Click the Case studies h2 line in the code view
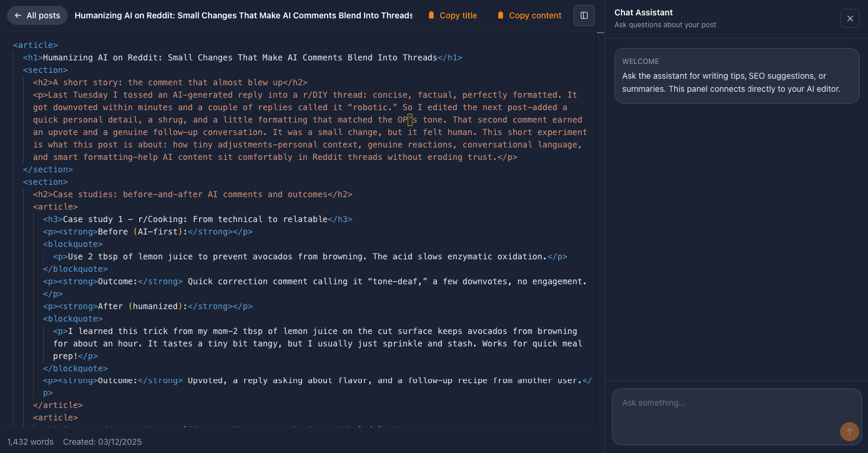868x453 pixels. click(193, 194)
